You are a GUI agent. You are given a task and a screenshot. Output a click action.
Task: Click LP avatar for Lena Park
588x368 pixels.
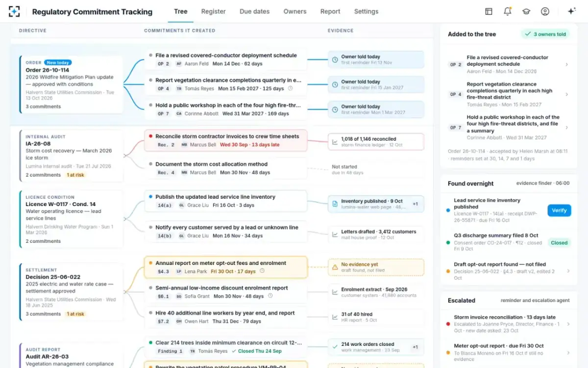tap(179, 271)
